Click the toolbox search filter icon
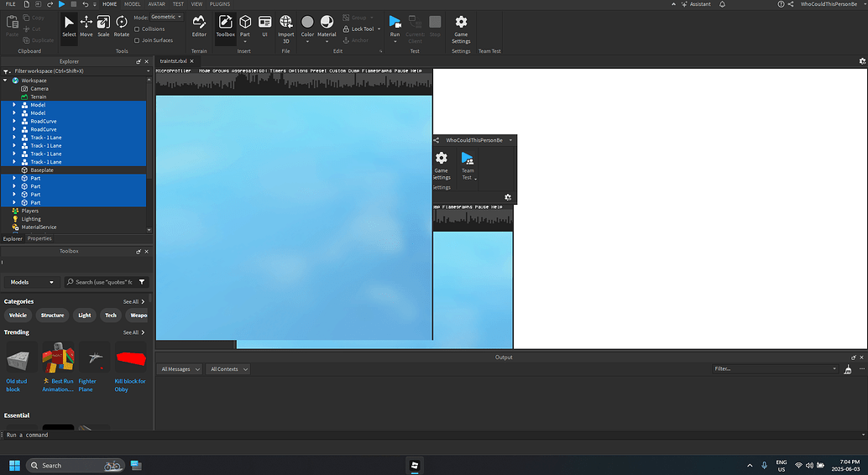Screen dimensions: 868x475 (x=142, y=282)
